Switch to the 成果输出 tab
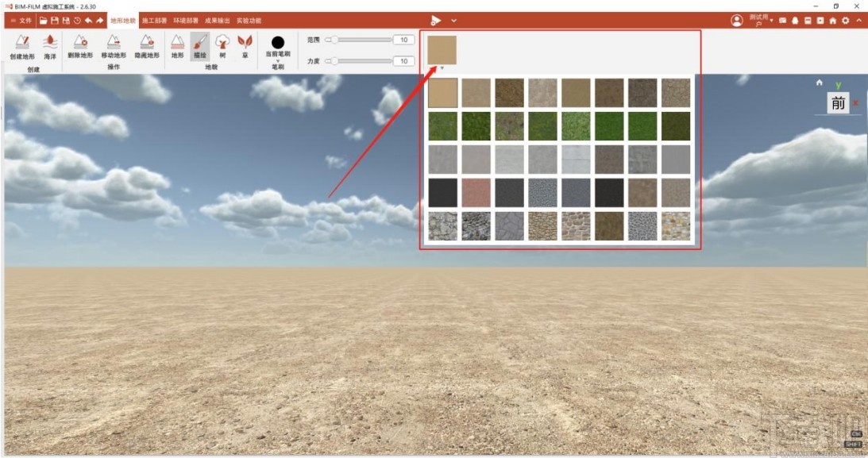The width and height of the screenshot is (868, 458). click(218, 21)
